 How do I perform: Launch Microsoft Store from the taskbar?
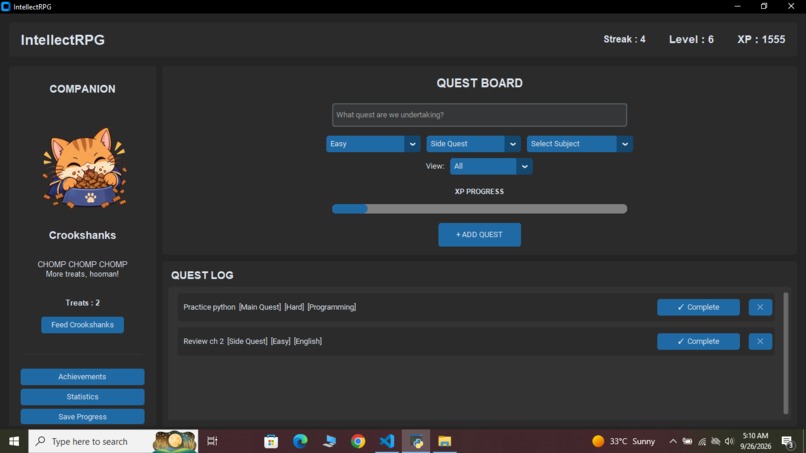[271, 441]
